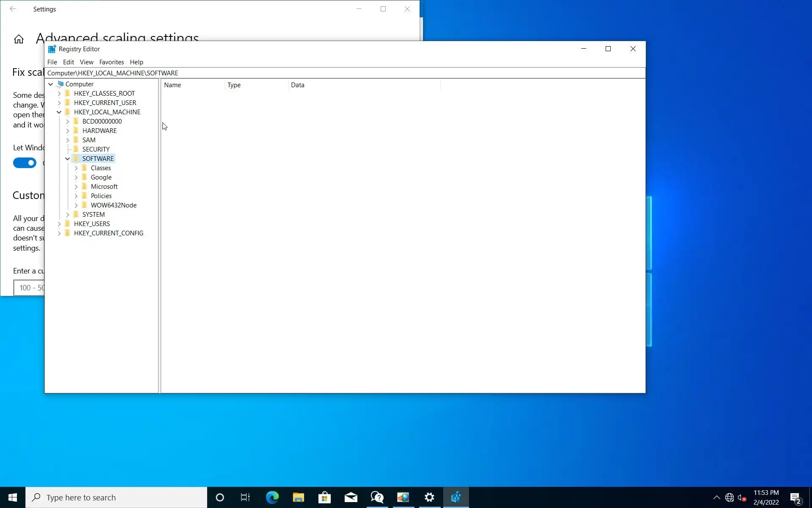The height and width of the screenshot is (508, 812).
Task: Click the Data column header
Action: (298, 85)
